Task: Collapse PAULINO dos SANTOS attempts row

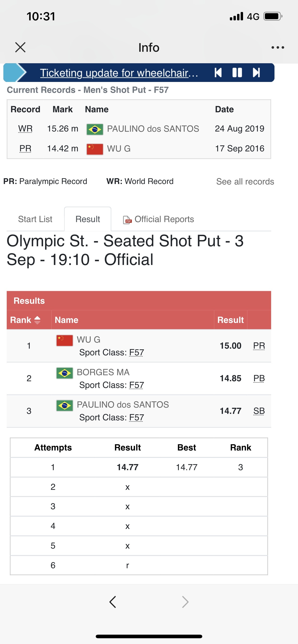Action: [x=138, y=411]
